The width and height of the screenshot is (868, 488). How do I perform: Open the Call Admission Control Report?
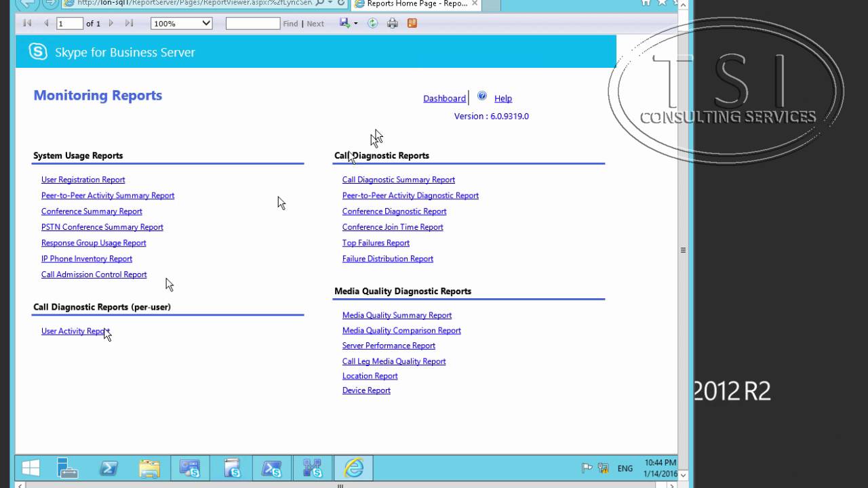point(94,274)
